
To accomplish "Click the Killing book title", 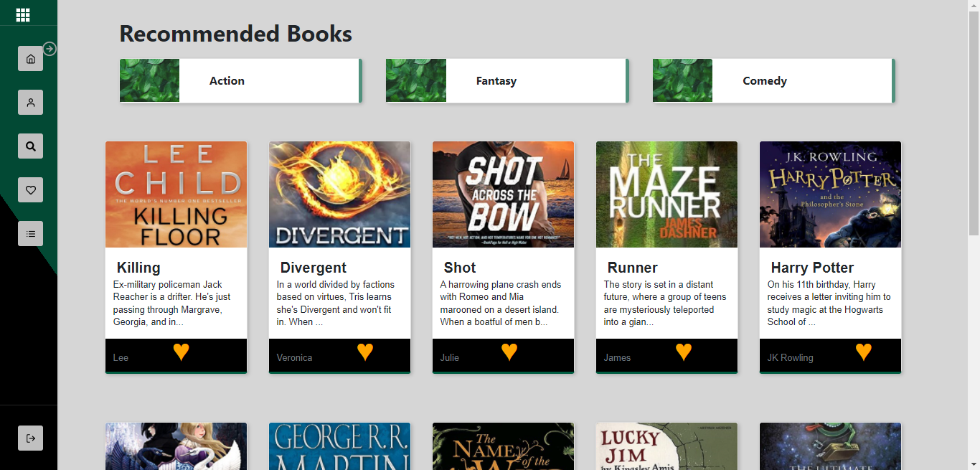I will 138,268.
